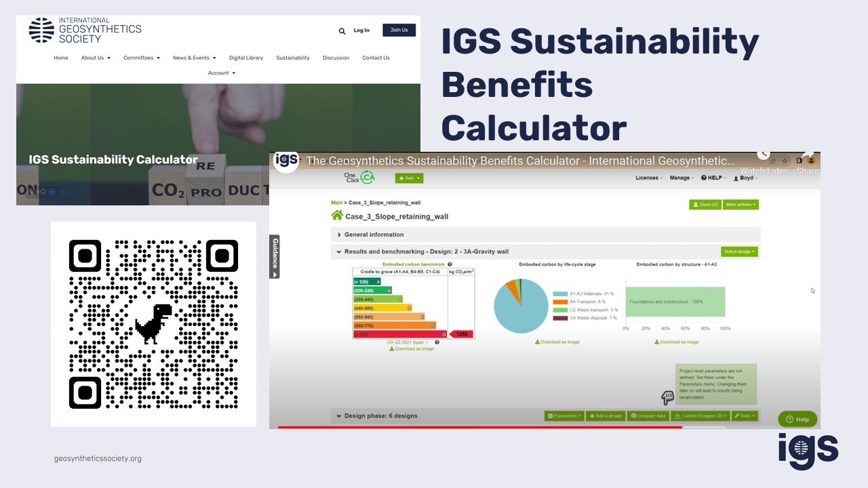Click the C4 Waste disposal legend swatch
Image resolution: width=868 pixels, height=488 pixels.
tap(559, 318)
